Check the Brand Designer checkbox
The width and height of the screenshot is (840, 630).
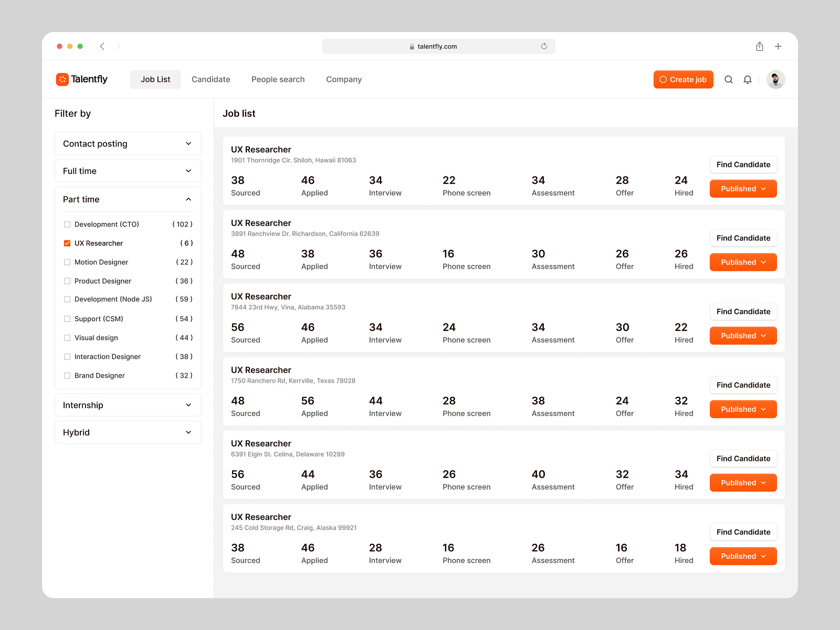pos(67,375)
